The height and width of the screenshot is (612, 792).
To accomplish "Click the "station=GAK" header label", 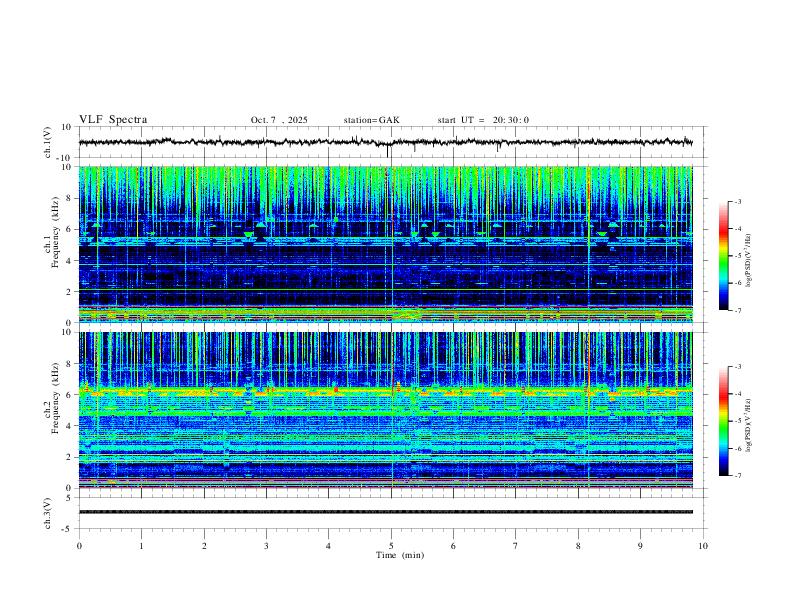I will tap(371, 120).
